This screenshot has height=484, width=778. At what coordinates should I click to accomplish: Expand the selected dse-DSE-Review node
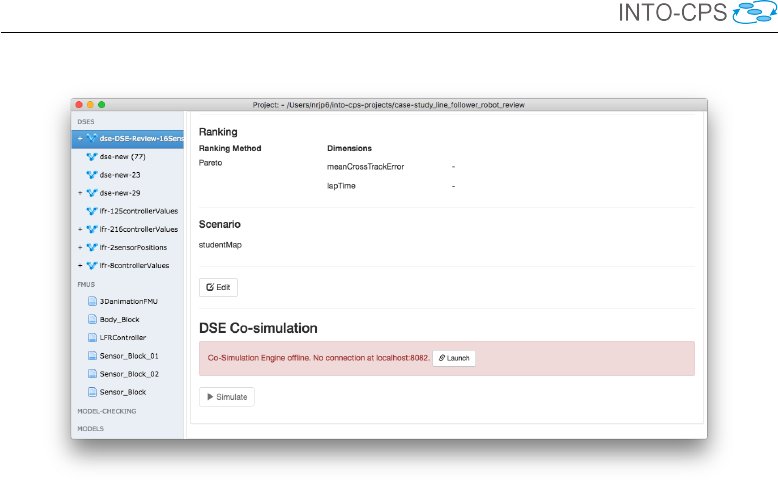tap(79, 139)
